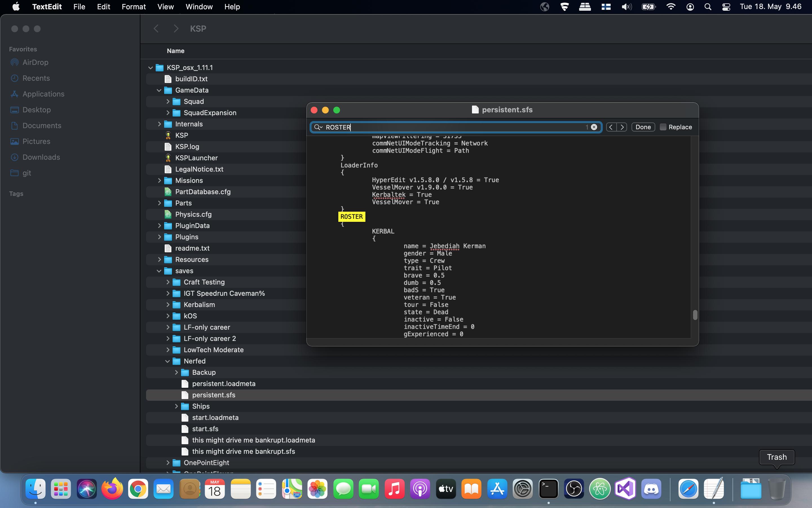812x508 pixels.
Task: Collapse the Nerfed folder
Action: [167, 361]
